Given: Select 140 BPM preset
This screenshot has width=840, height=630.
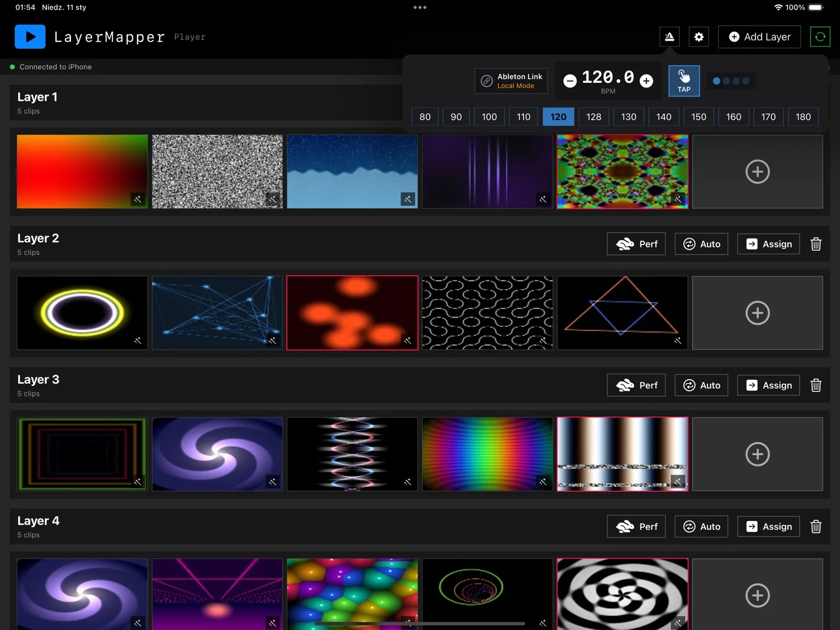Looking at the screenshot, I should click(x=664, y=117).
